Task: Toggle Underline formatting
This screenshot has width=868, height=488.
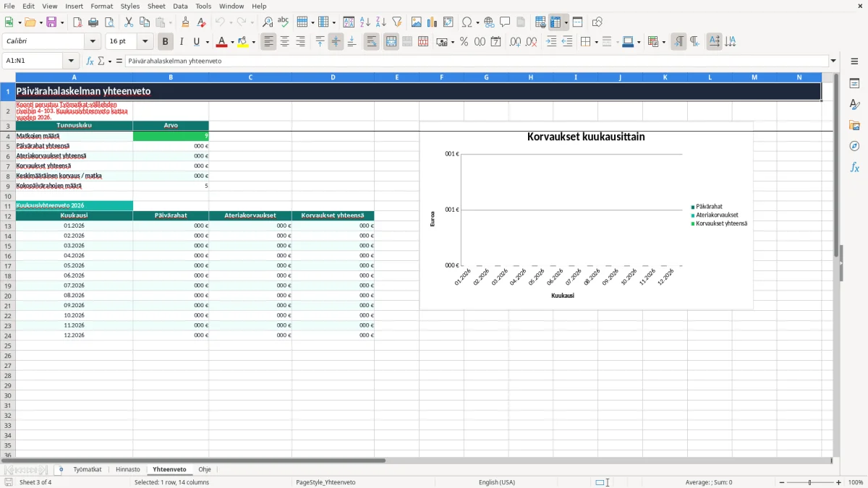Action: point(197,42)
